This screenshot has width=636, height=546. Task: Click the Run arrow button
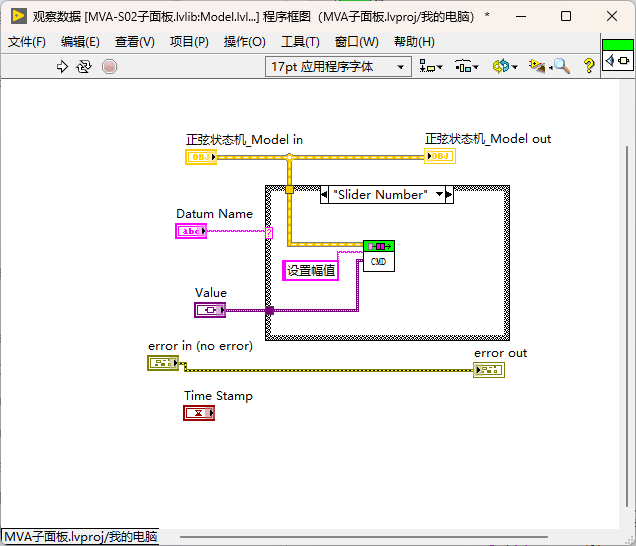pos(62,66)
